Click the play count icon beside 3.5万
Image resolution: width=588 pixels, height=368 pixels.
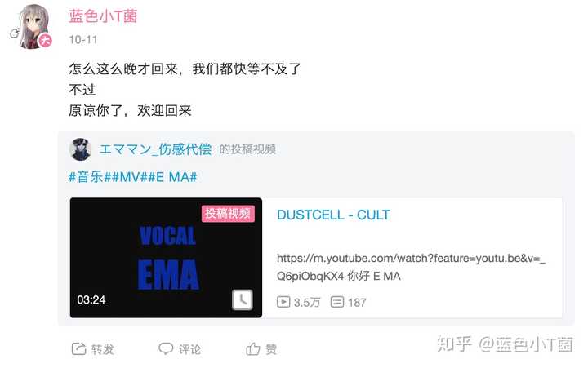tap(283, 302)
